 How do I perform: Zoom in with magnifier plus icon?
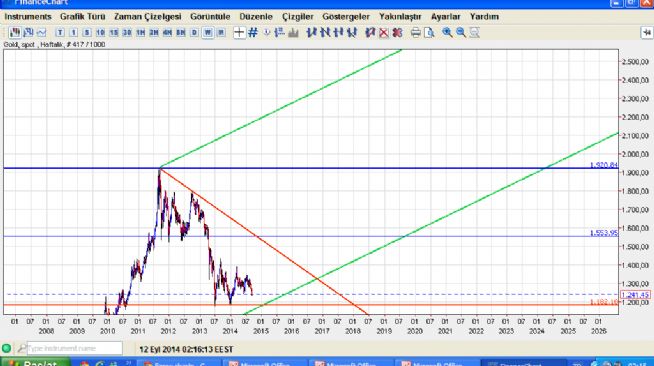coord(447,33)
